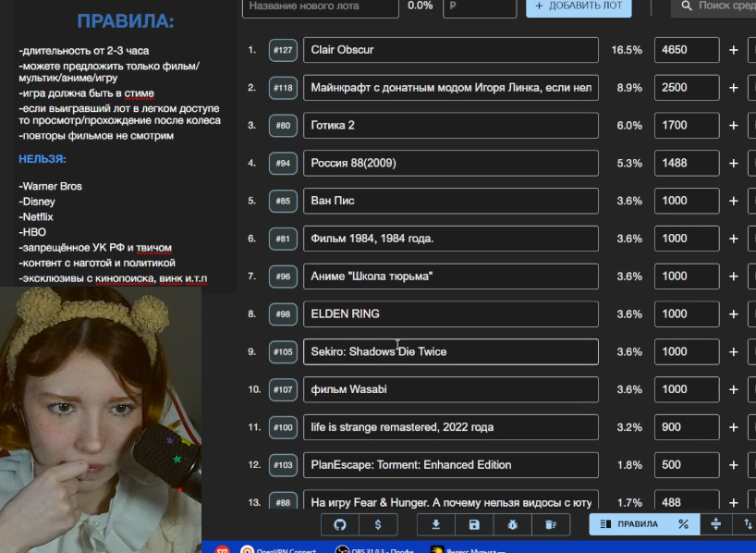Toggle the ПРАВИЛА rules panel button
This screenshot has height=553, width=756.
click(x=629, y=524)
